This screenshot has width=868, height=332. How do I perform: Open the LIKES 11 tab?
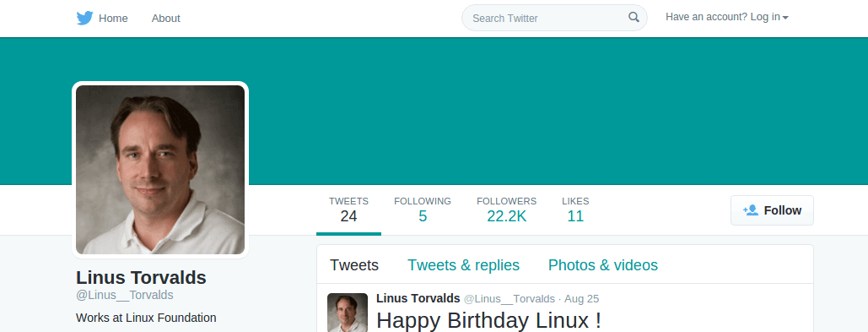click(575, 210)
